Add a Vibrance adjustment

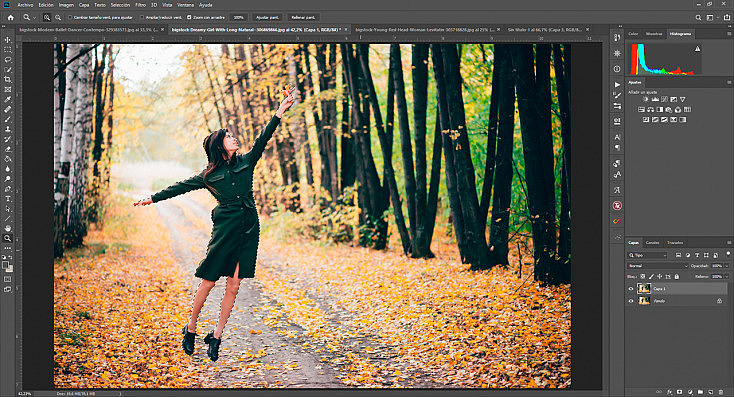(683, 99)
